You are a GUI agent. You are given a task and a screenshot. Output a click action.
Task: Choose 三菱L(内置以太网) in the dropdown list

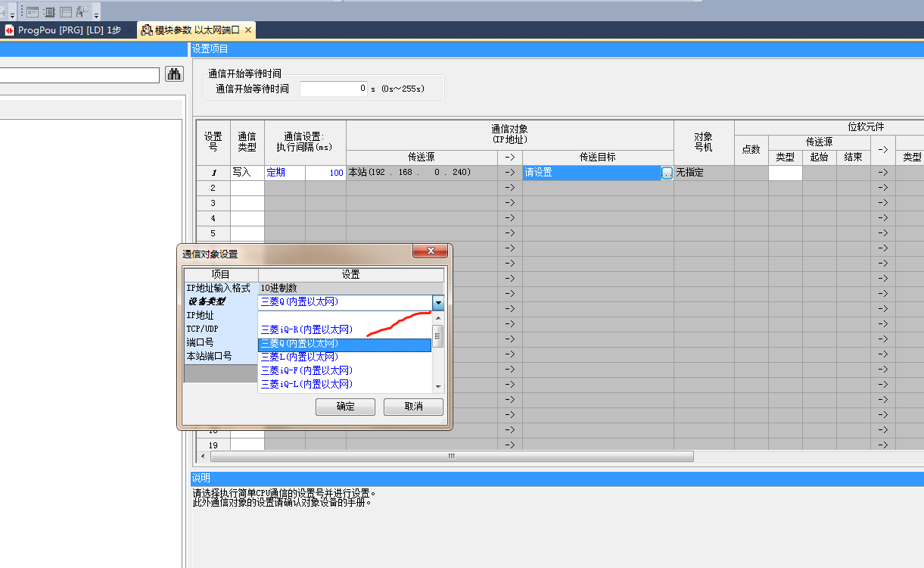pyautogui.click(x=299, y=357)
